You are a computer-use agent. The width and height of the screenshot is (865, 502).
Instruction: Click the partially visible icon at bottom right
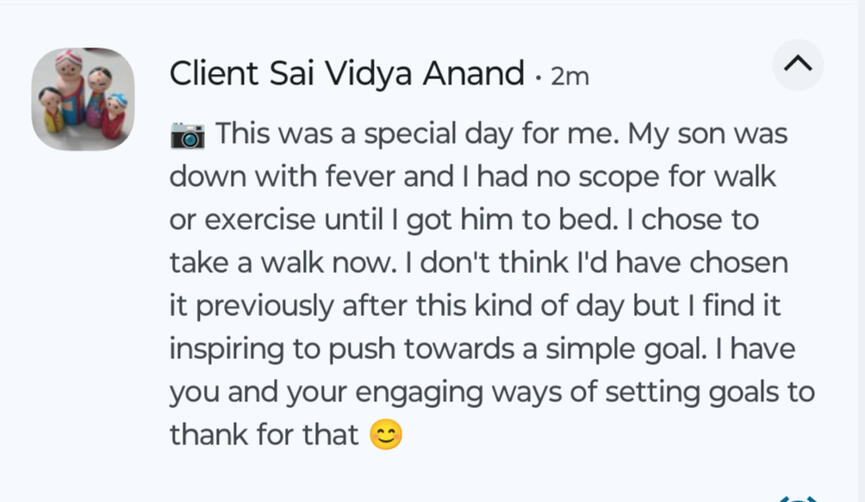coord(797,498)
